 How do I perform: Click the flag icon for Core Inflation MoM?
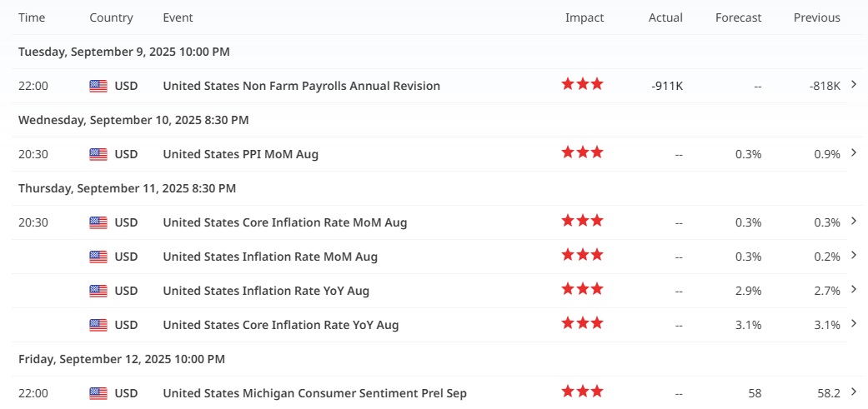[x=98, y=222]
